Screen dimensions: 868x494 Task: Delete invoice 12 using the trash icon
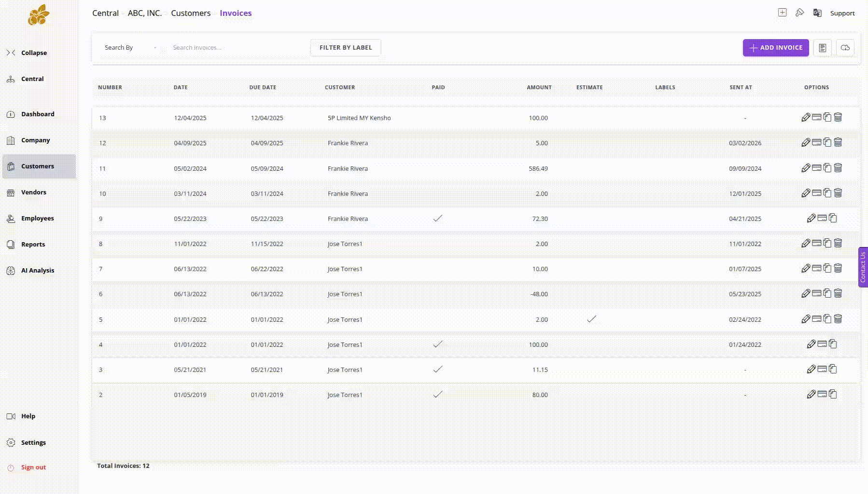coord(839,142)
